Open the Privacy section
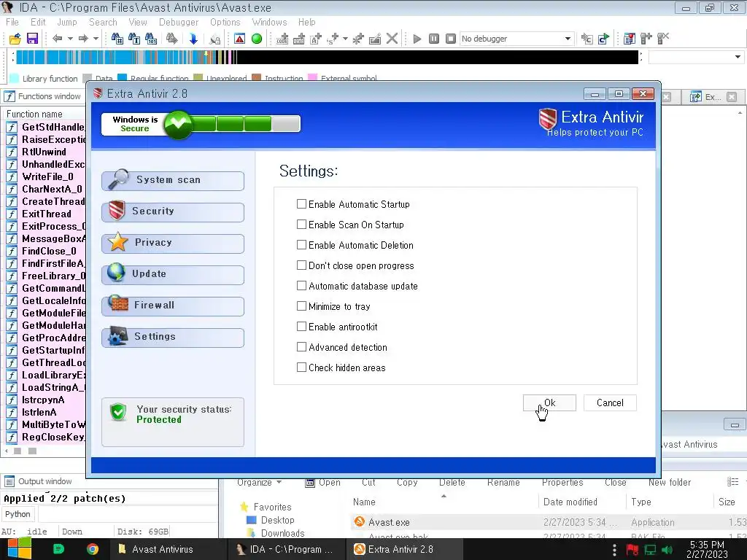The image size is (747, 560). coord(173,244)
